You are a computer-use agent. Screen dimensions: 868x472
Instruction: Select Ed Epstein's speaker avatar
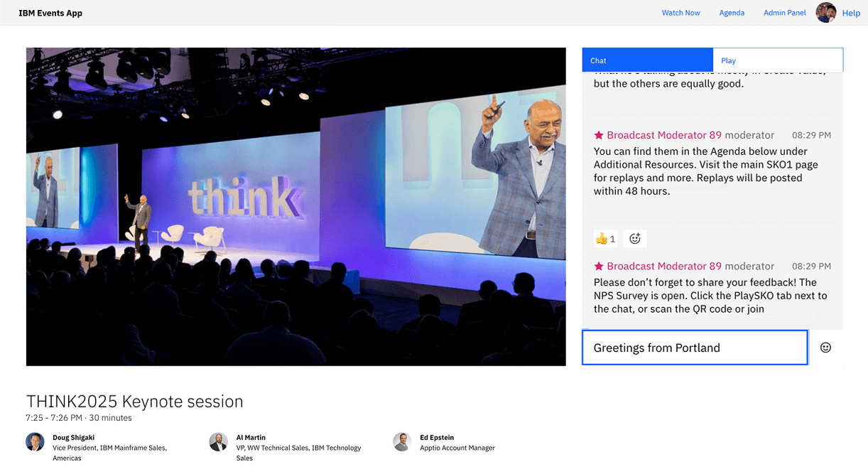pyautogui.click(x=402, y=442)
